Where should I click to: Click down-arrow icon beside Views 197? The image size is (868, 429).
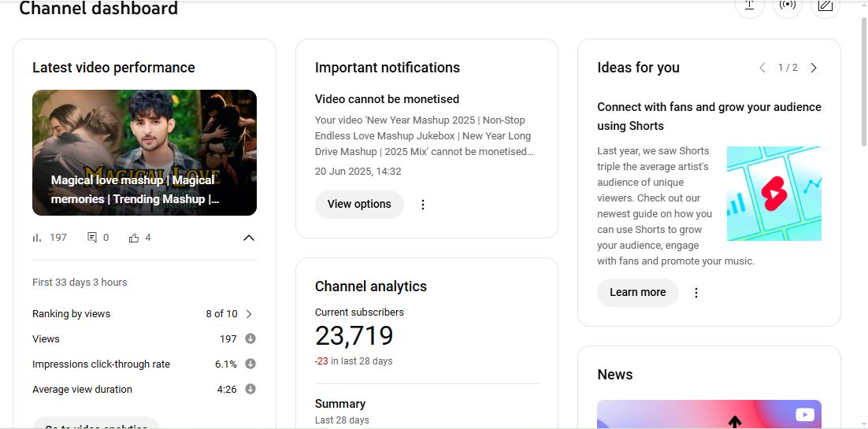(x=250, y=339)
